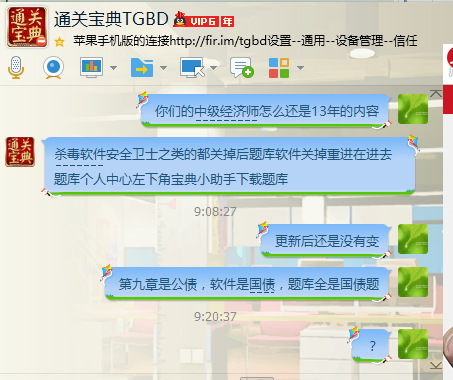
Task: Click message 你们的中级经济师怎么还是13年的内容
Action: 267,111
